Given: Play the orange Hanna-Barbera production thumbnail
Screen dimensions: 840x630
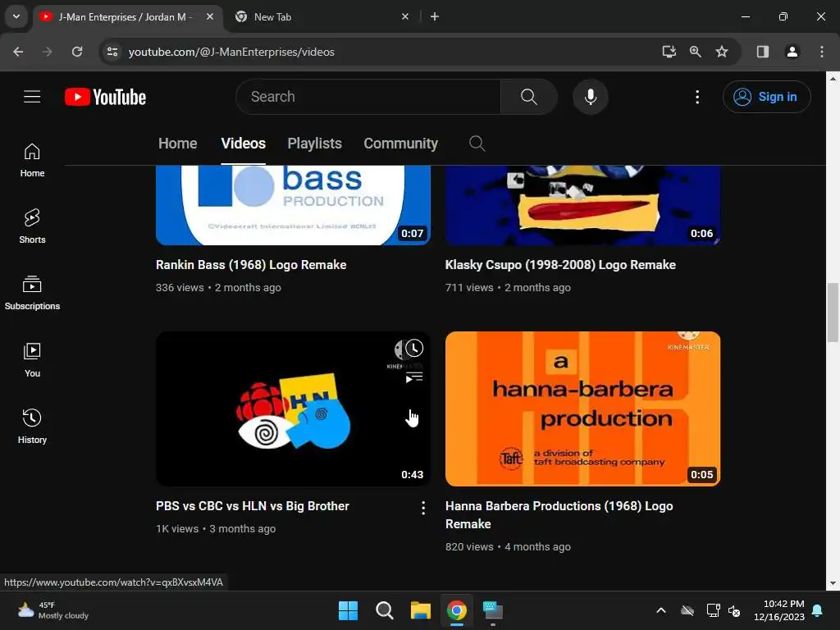Looking at the screenshot, I should (x=582, y=409).
